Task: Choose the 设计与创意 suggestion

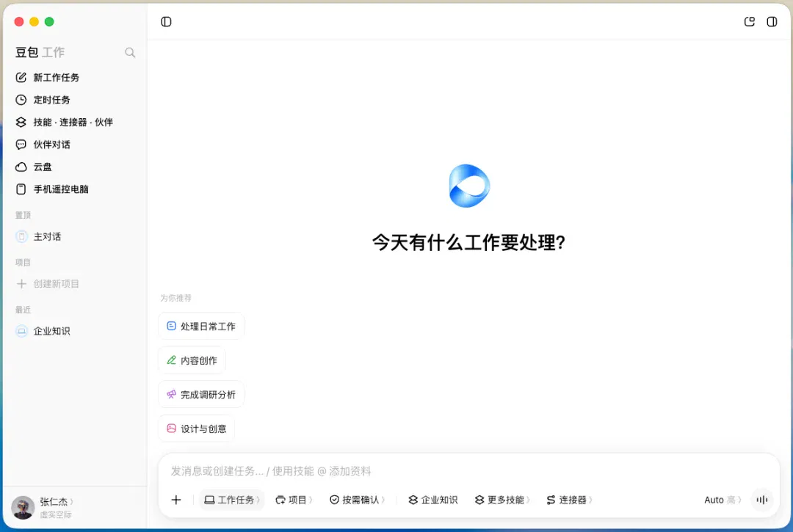Action: (x=196, y=429)
